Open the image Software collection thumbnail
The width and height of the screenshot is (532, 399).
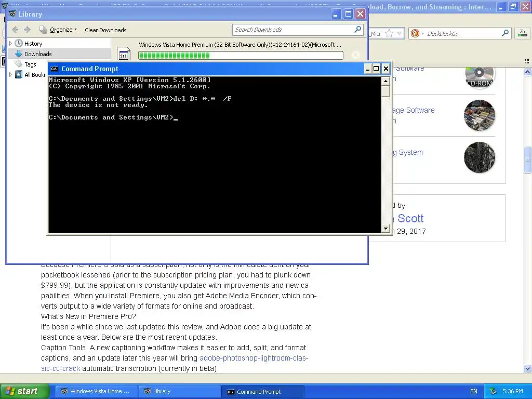click(x=479, y=115)
